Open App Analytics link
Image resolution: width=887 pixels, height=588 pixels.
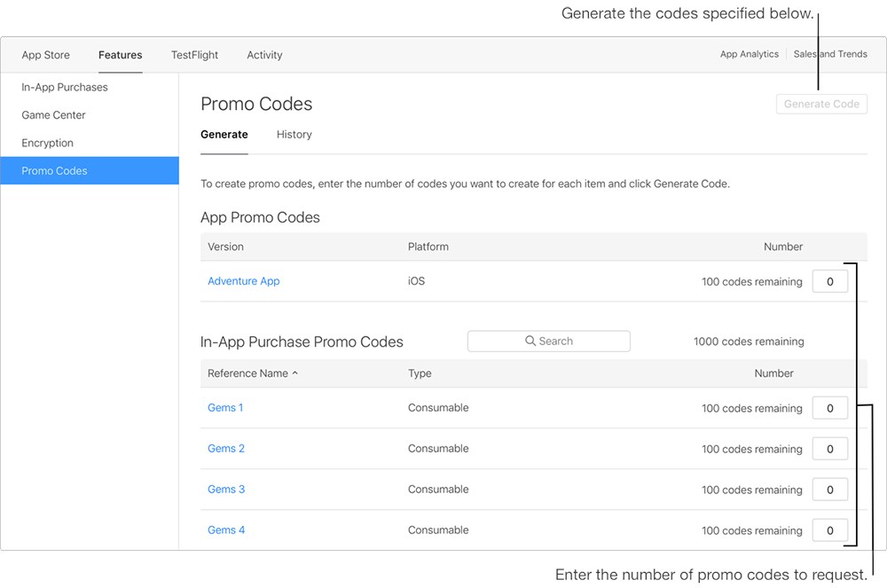click(749, 54)
